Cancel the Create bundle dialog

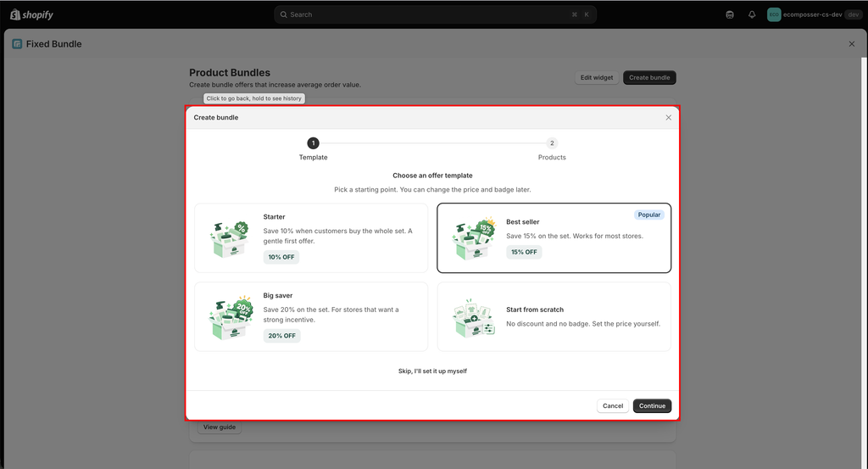click(x=613, y=406)
